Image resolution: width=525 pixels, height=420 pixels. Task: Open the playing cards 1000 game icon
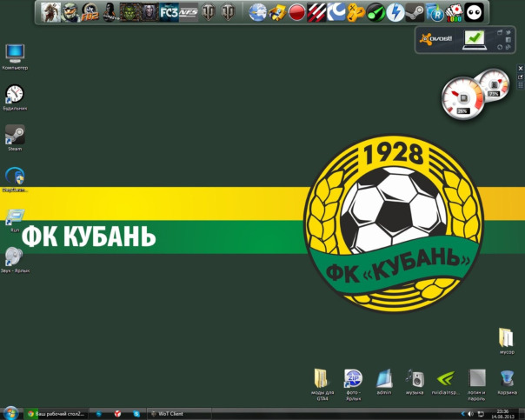tap(455, 12)
